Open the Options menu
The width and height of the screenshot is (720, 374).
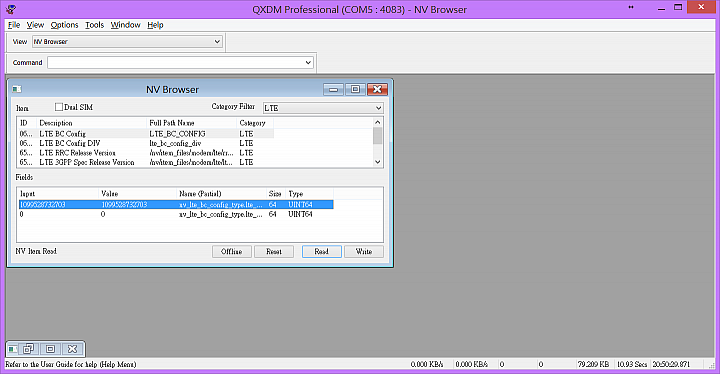[64, 25]
